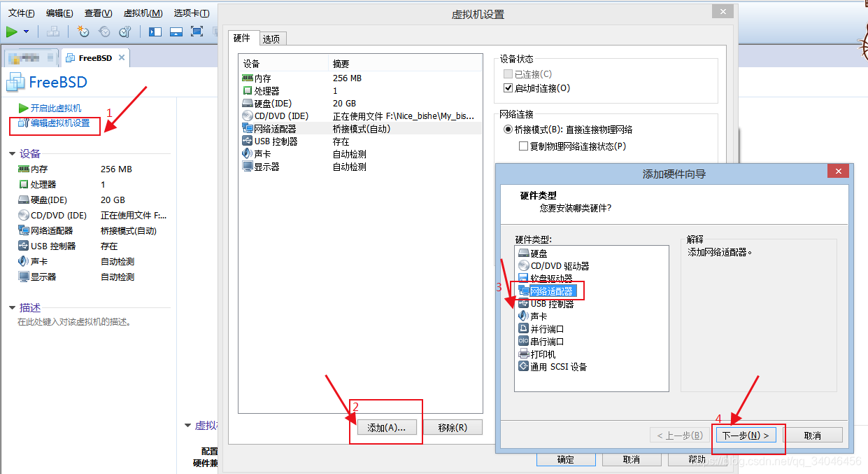
Task: Click the send Ctrl+Alt+Del toolbar icon
Action: coord(52,32)
